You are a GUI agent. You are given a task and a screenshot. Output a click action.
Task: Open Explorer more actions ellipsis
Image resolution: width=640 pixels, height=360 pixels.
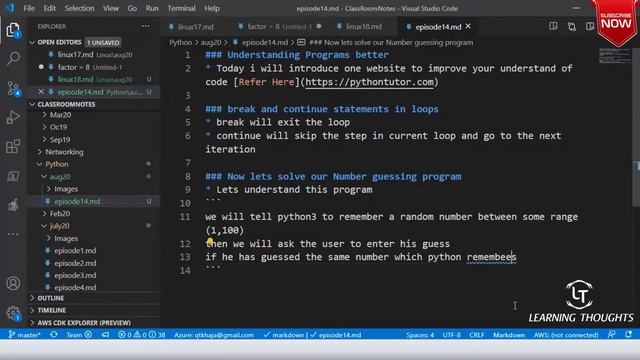(146, 26)
